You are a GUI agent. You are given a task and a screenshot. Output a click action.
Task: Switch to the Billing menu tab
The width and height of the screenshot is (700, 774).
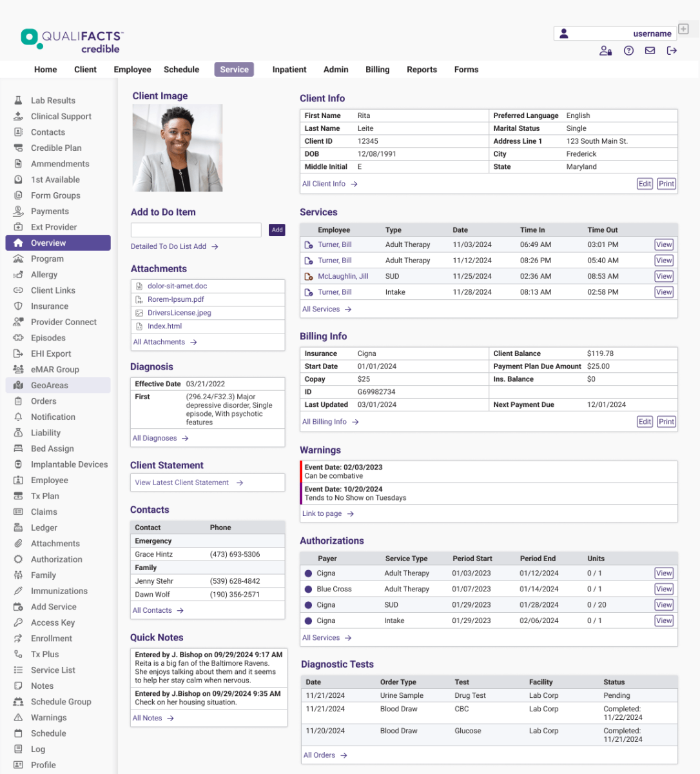[x=377, y=70]
